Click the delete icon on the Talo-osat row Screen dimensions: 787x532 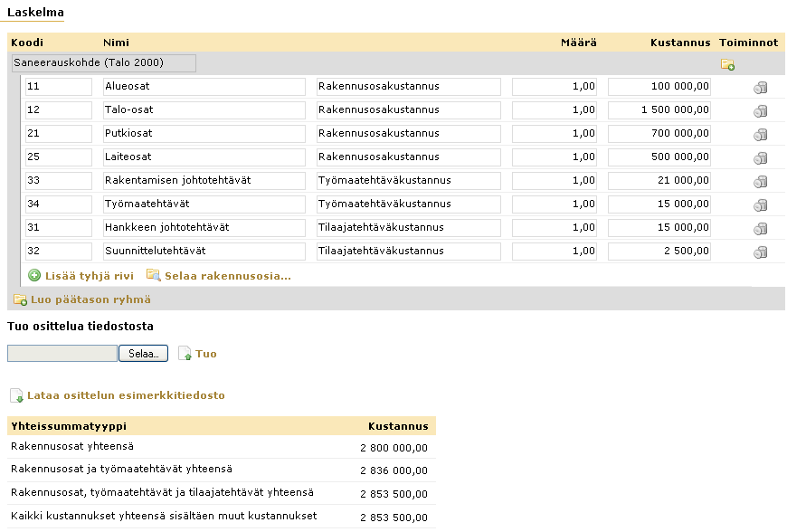(761, 111)
